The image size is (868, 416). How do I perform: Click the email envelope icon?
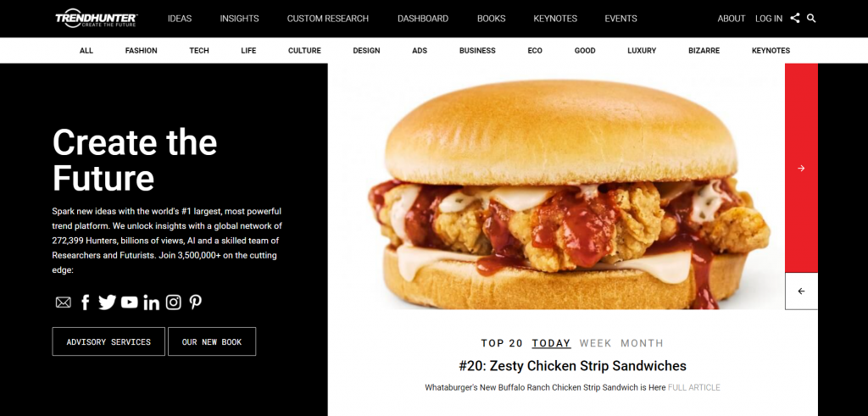pyautogui.click(x=63, y=302)
